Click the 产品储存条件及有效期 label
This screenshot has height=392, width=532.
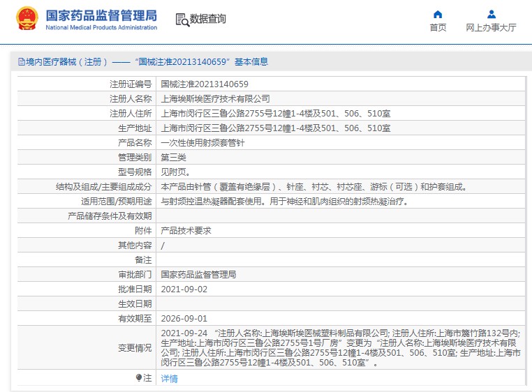[x=110, y=216]
